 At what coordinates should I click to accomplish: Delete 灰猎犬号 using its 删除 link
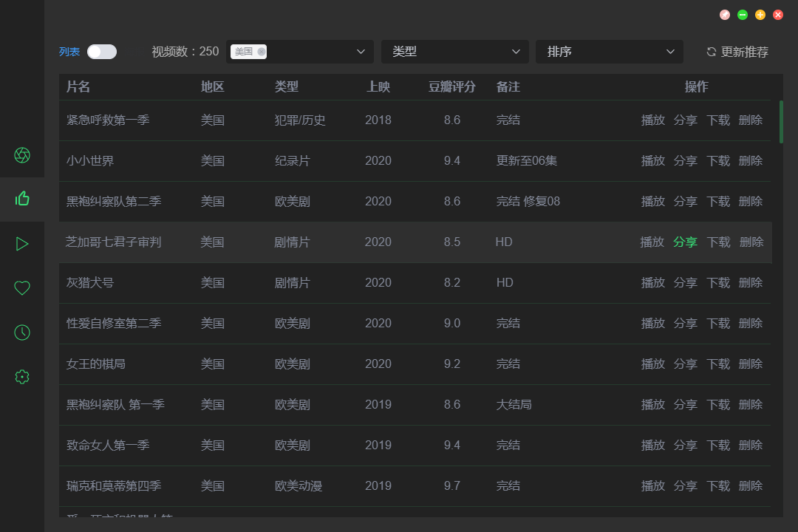click(750, 282)
